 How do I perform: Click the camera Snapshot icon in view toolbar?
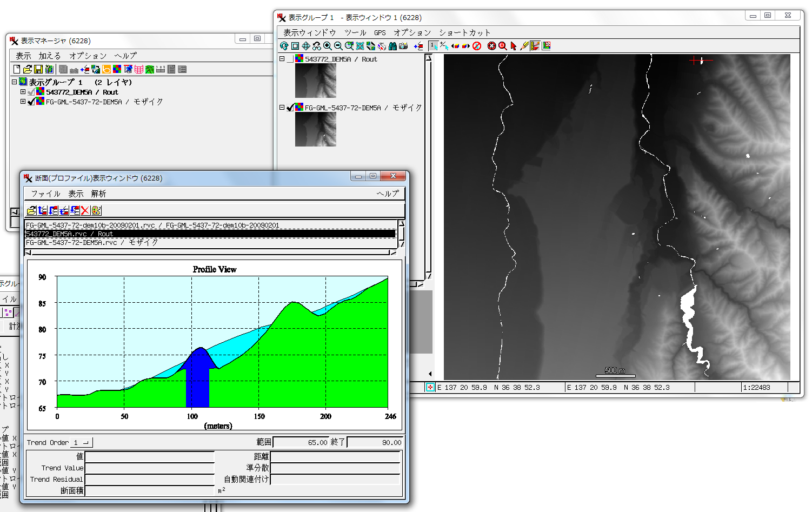pyautogui.click(x=403, y=46)
